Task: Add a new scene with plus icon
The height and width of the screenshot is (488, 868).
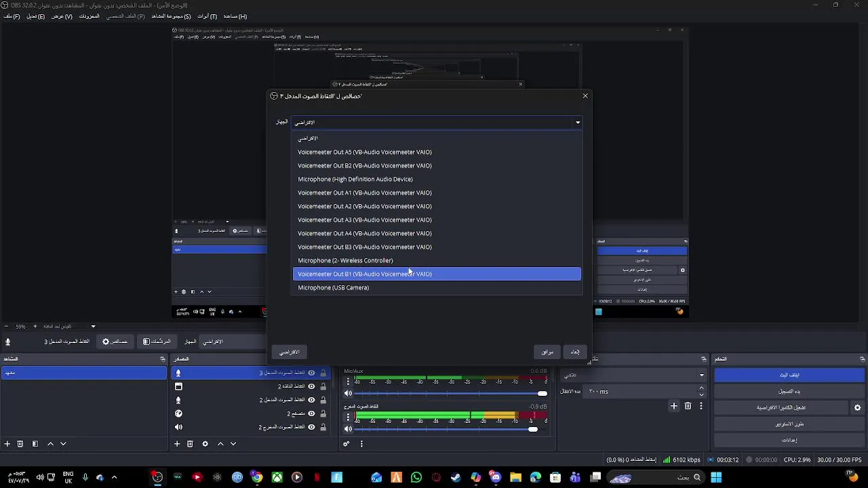Action: coord(7,444)
